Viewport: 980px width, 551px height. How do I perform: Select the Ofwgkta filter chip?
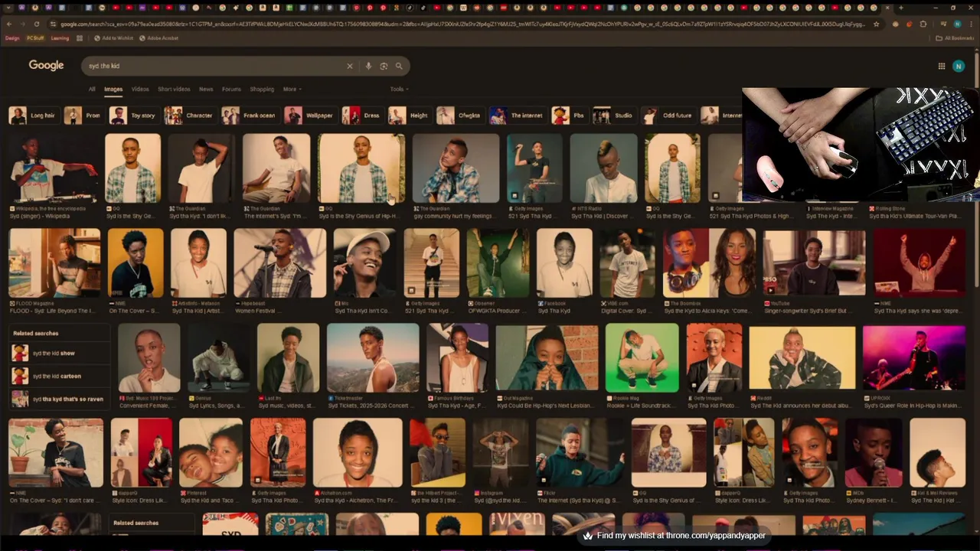[x=459, y=116]
